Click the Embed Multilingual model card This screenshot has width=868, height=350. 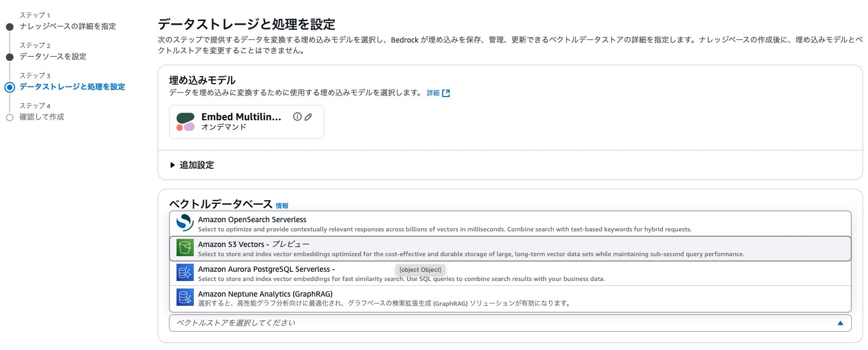click(247, 122)
